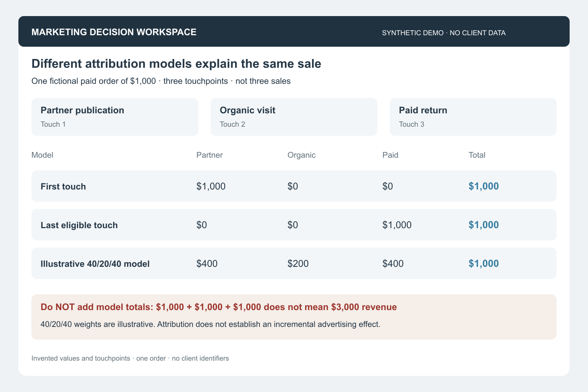Click the Invented values and touchpoints footer

tap(130, 358)
